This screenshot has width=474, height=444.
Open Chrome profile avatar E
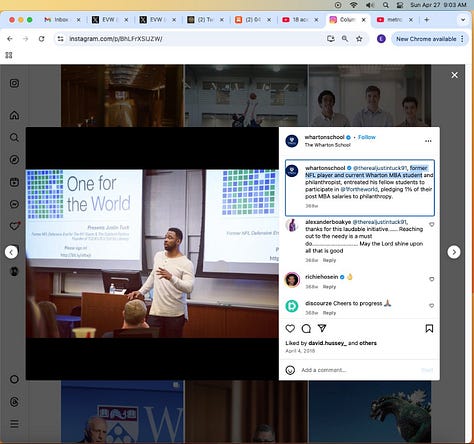381,39
